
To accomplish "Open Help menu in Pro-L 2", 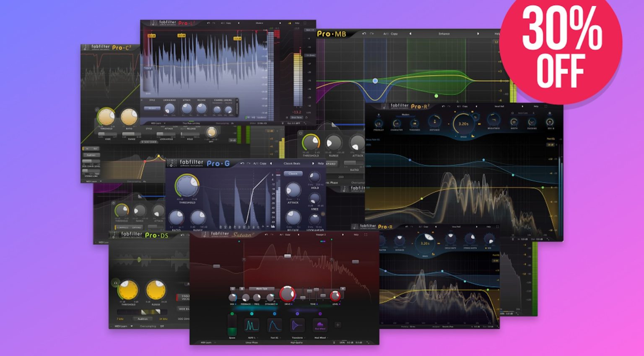I will [x=297, y=23].
